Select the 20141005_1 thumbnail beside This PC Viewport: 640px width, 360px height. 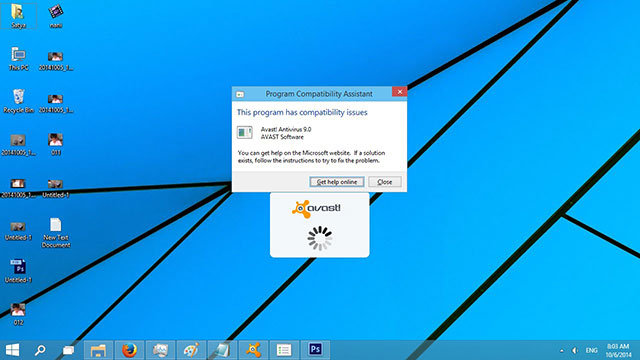[56, 61]
